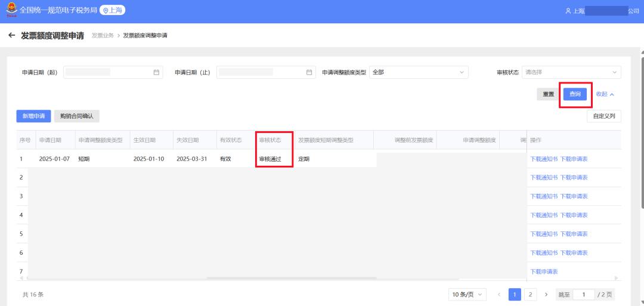Click the tax bureau logo in header

(x=10, y=11)
